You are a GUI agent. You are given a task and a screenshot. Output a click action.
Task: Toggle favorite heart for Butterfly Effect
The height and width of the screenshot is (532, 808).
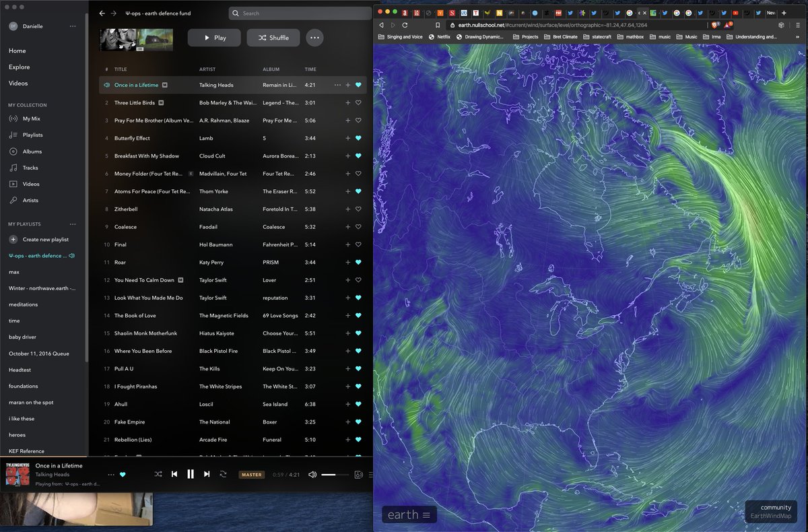[x=358, y=138]
